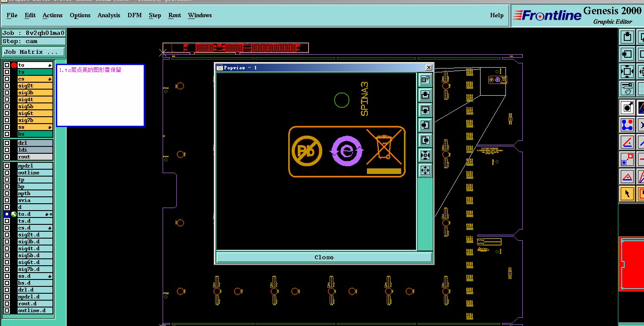Click the red dot display marker beside 'to' layer
The height and width of the screenshot is (326, 644).
coord(14,65)
